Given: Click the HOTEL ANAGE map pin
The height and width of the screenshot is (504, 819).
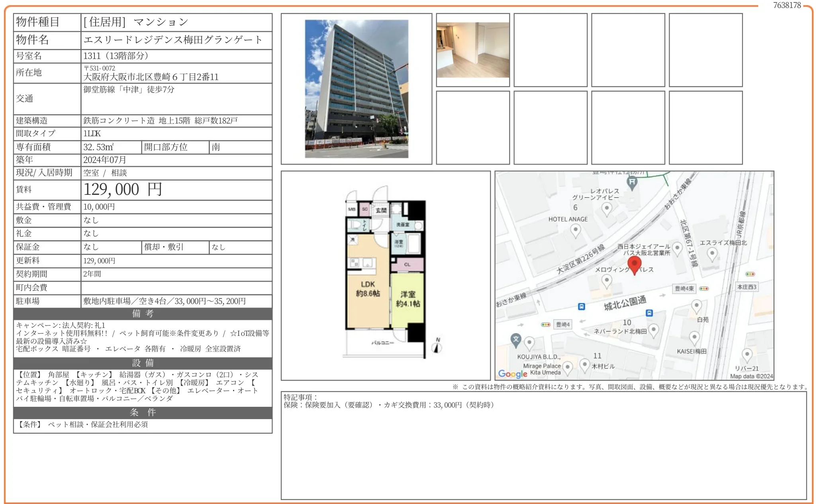Looking at the screenshot, I should click(575, 230).
